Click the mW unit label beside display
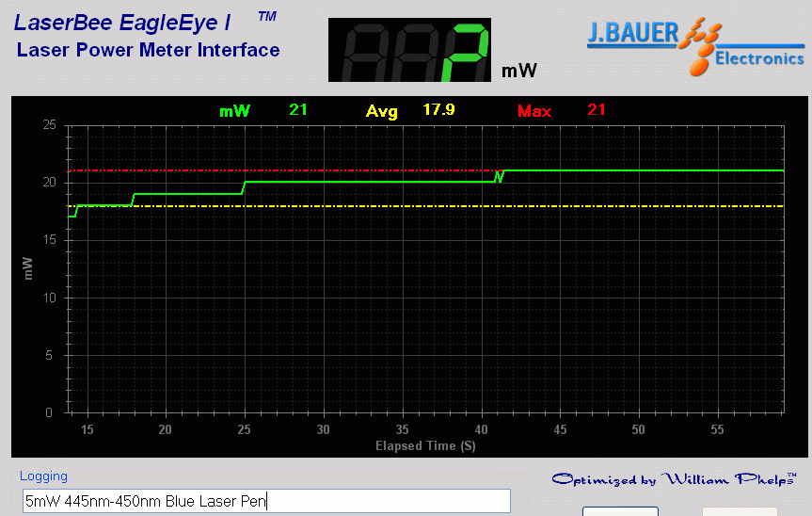The width and height of the screenshot is (812, 516). point(518,71)
